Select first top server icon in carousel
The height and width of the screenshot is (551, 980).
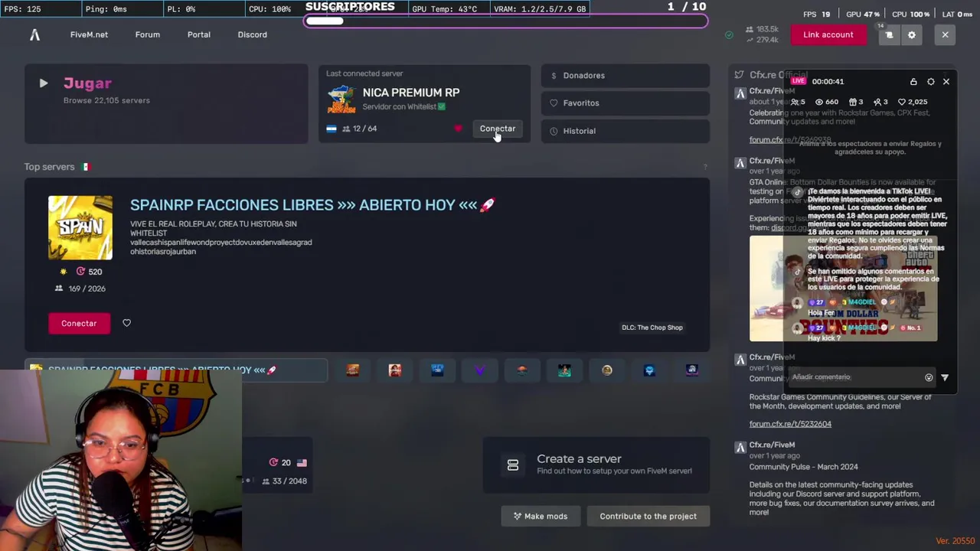[x=353, y=370]
